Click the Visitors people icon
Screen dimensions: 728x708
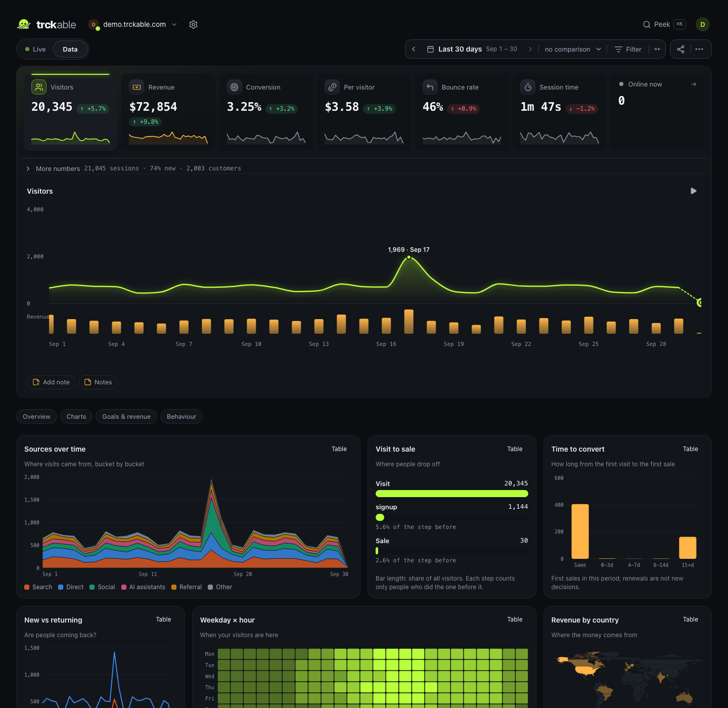(x=39, y=87)
